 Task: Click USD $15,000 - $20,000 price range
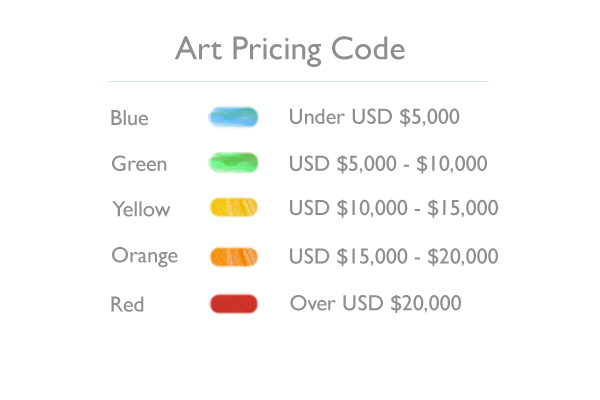pyautogui.click(x=393, y=256)
